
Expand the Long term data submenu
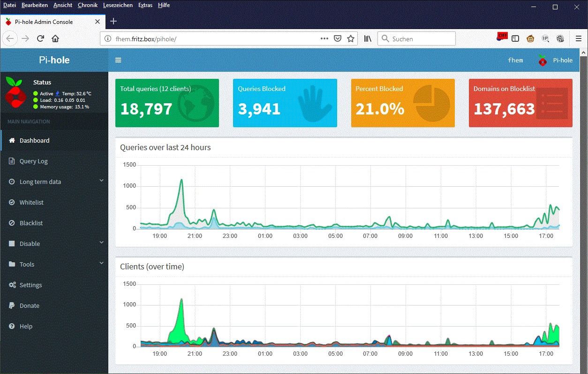coord(54,182)
